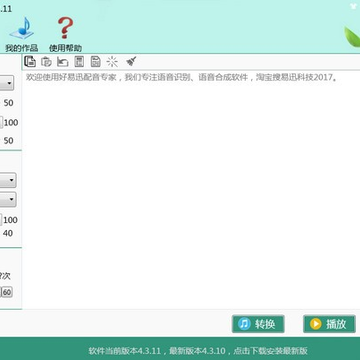Save text with floppy disk icon
360x360 pixels.
click(96, 62)
